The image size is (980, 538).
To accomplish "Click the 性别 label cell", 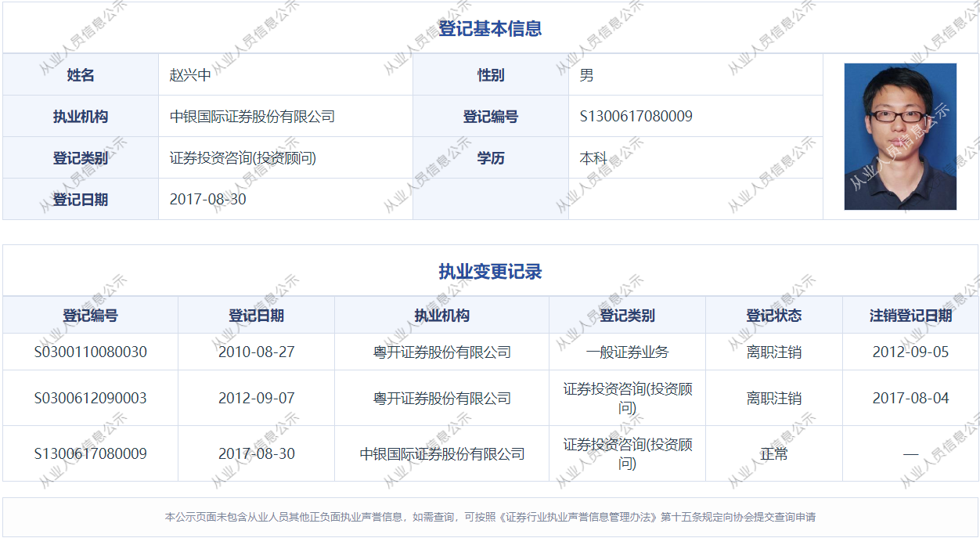I will tap(491, 75).
